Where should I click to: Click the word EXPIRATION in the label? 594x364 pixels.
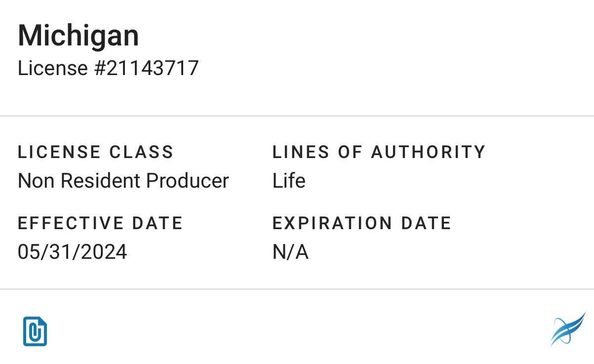coord(332,223)
